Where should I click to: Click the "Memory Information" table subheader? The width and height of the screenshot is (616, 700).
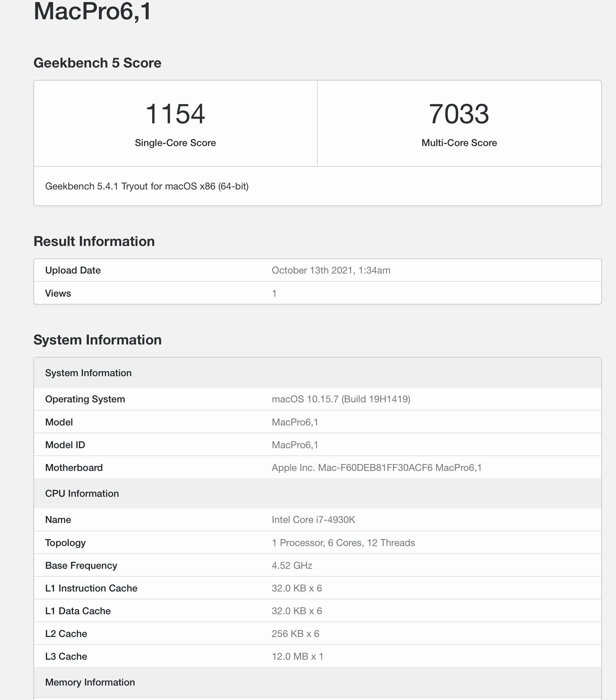click(318, 682)
